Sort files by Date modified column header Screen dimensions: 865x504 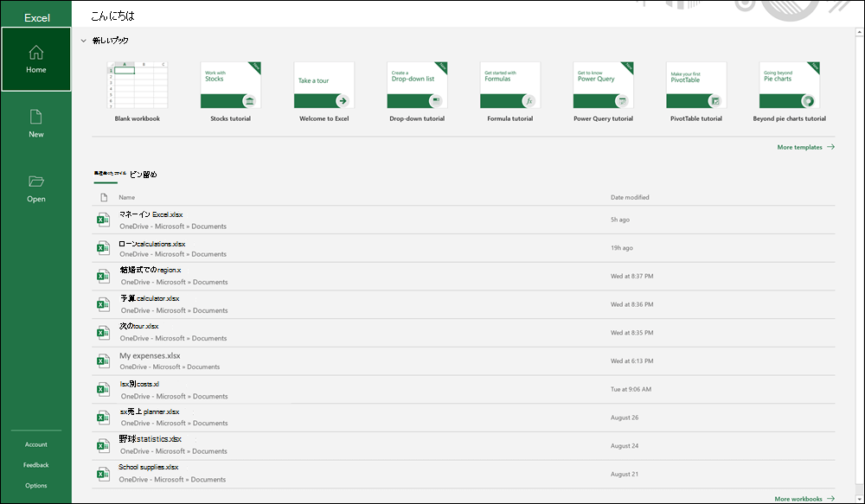(630, 197)
